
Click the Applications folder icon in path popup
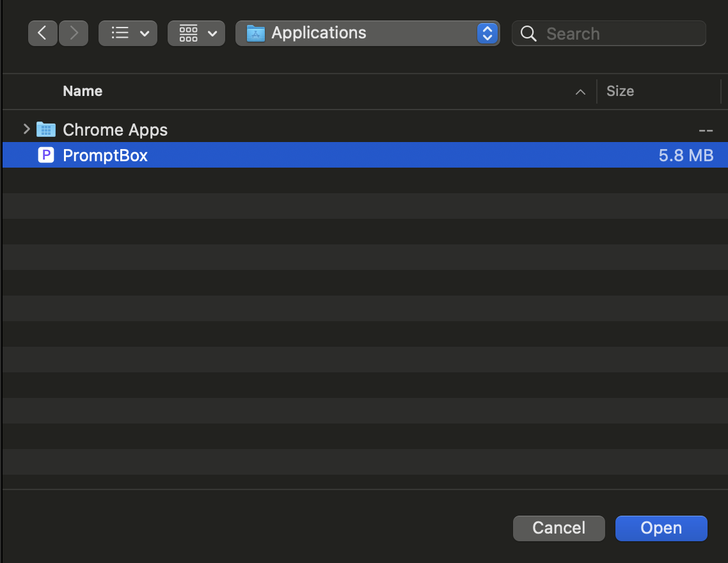click(x=256, y=33)
